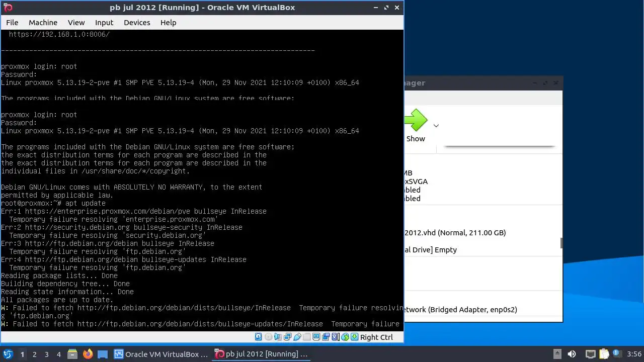The image size is (644, 362).
Task: Expand the Show button dropdown arrow
Action: (x=436, y=126)
